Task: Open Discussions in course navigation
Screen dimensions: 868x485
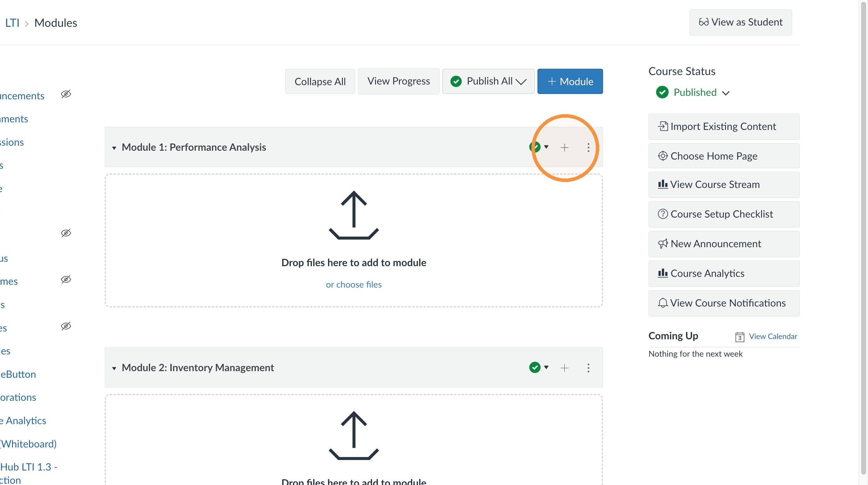Action: pyautogui.click(x=12, y=142)
